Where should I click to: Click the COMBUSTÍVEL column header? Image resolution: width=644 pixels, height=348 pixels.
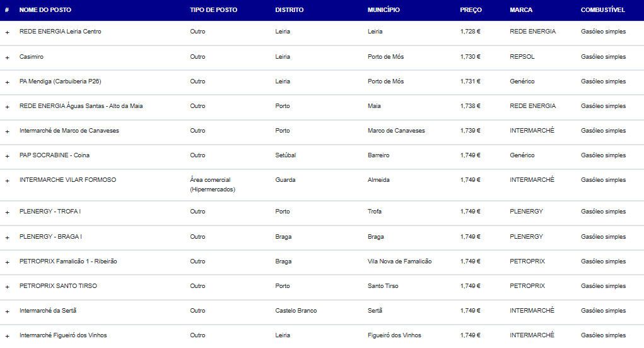click(602, 10)
